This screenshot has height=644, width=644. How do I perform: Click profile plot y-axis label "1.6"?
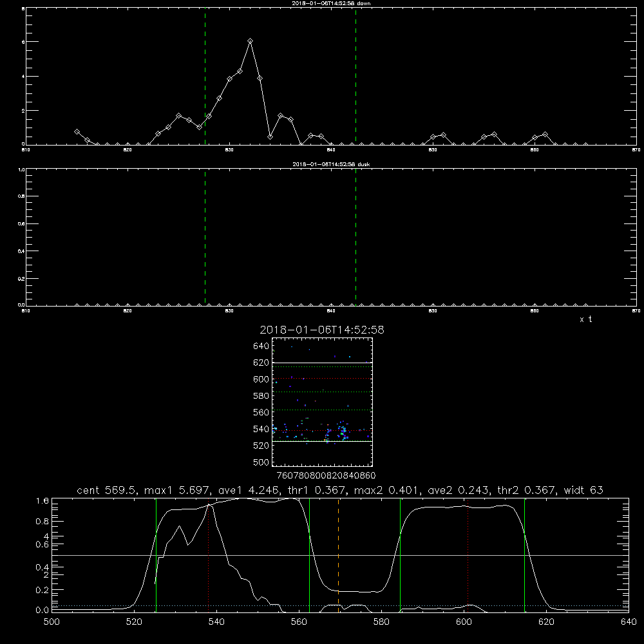tap(43, 500)
